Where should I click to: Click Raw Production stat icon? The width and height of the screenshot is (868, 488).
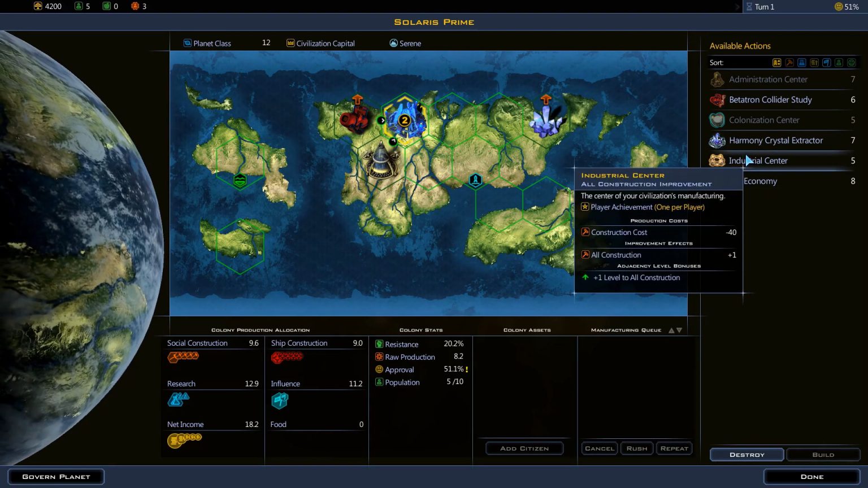pyautogui.click(x=379, y=357)
